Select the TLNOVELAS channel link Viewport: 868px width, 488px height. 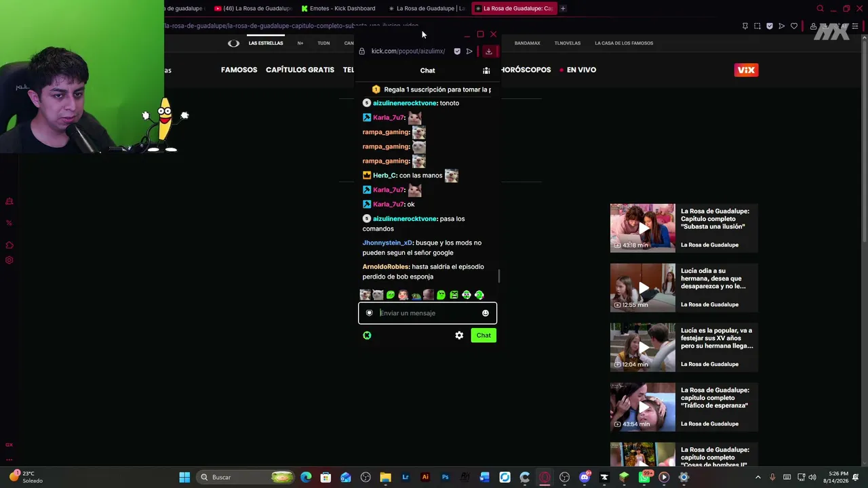pos(567,43)
